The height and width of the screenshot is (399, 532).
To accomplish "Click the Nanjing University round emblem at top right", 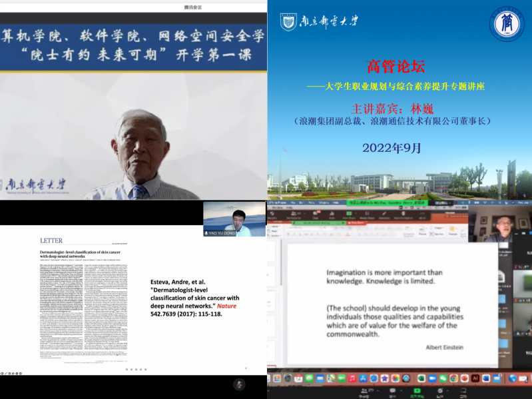I will [x=507, y=23].
